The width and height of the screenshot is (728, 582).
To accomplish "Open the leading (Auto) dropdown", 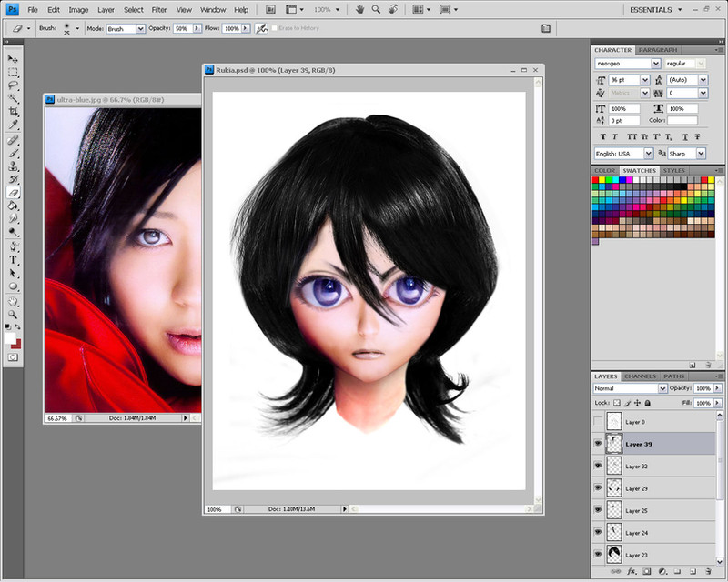I will 703,80.
